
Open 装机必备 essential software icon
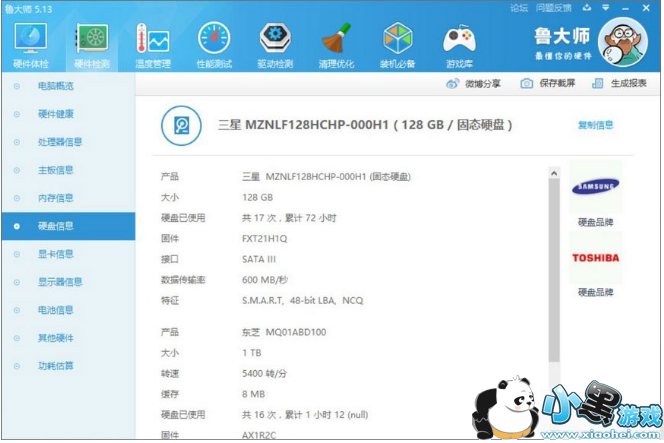397,38
